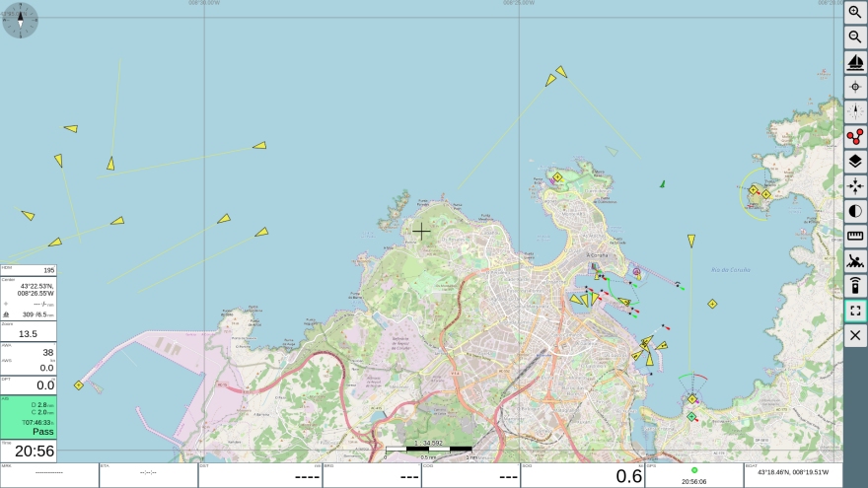Toggle course-up compass needle button
868x488 pixels.
coord(855,111)
